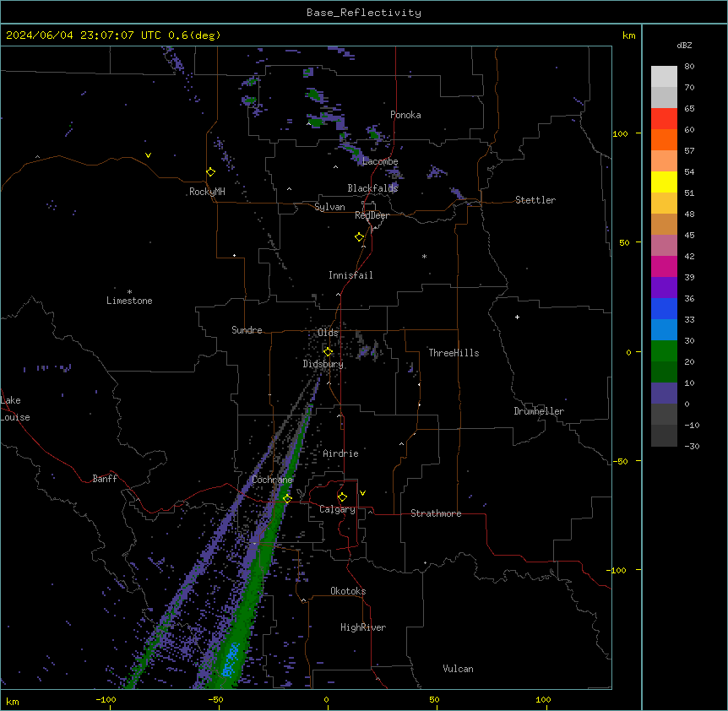
Task: Click the red 65 dBZ color swatch
Action: 664,118
